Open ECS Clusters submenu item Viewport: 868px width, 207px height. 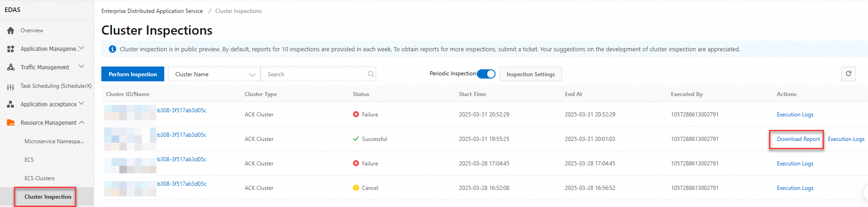coord(39,178)
